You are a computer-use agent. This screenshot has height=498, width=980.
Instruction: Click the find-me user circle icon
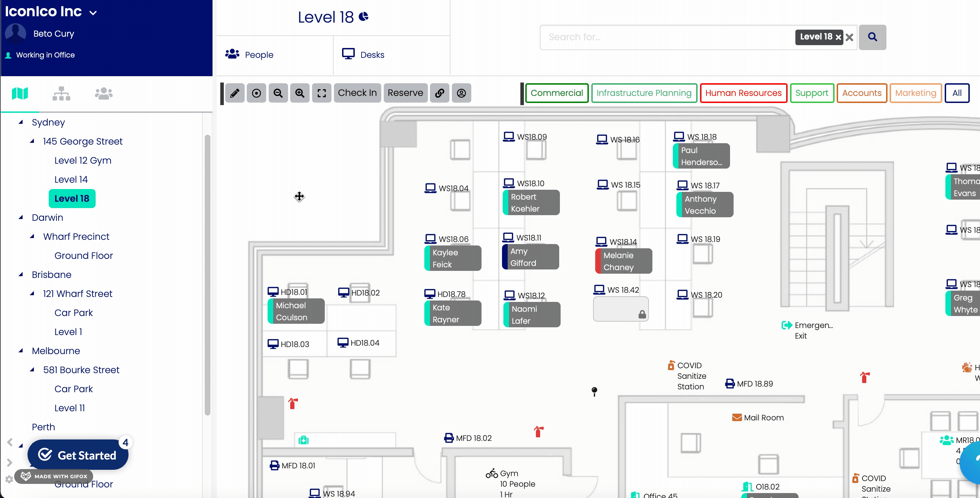click(x=461, y=93)
